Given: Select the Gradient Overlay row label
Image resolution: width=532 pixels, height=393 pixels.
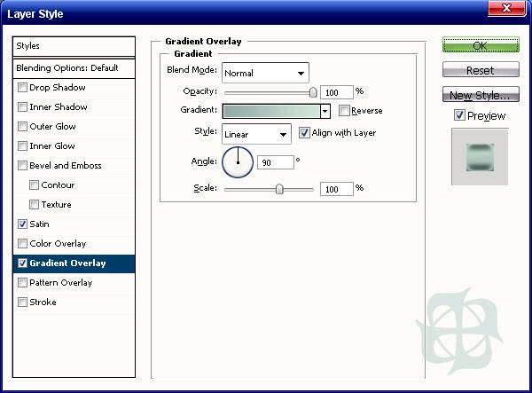Looking at the screenshot, I should [x=67, y=263].
